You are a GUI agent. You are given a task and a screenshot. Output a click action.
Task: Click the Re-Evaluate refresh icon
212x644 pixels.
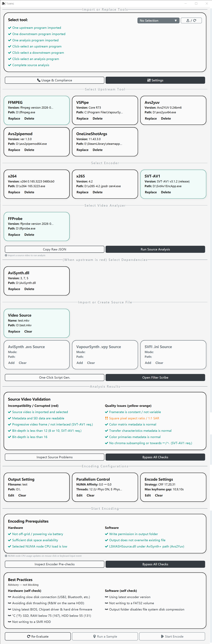tap(29, 636)
